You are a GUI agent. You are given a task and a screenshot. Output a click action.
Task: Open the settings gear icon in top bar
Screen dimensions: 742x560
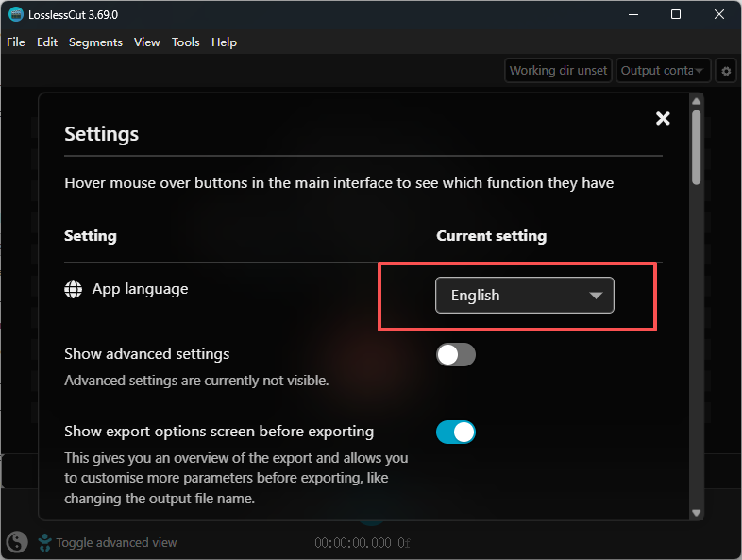[x=726, y=71]
